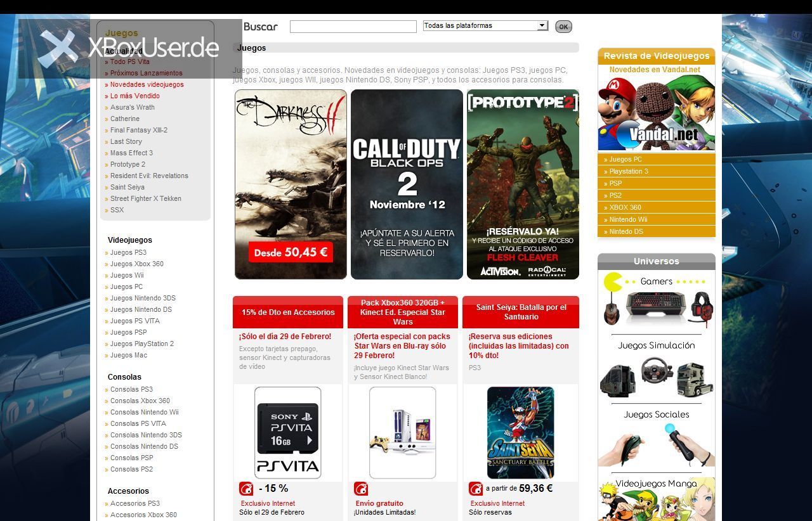Screen dimensions: 812x521
Task: Open Mass Effect 3 link
Action: point(131,153)
